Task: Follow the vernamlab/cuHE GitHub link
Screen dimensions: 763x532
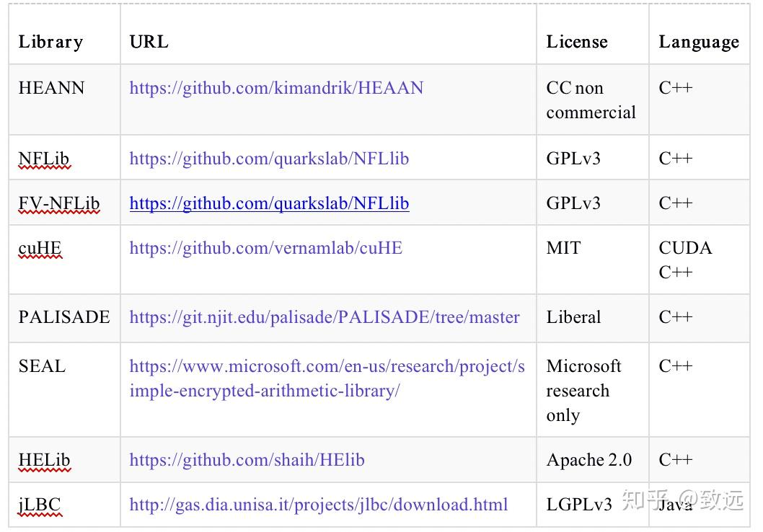Action: click(x=265, y=248)
